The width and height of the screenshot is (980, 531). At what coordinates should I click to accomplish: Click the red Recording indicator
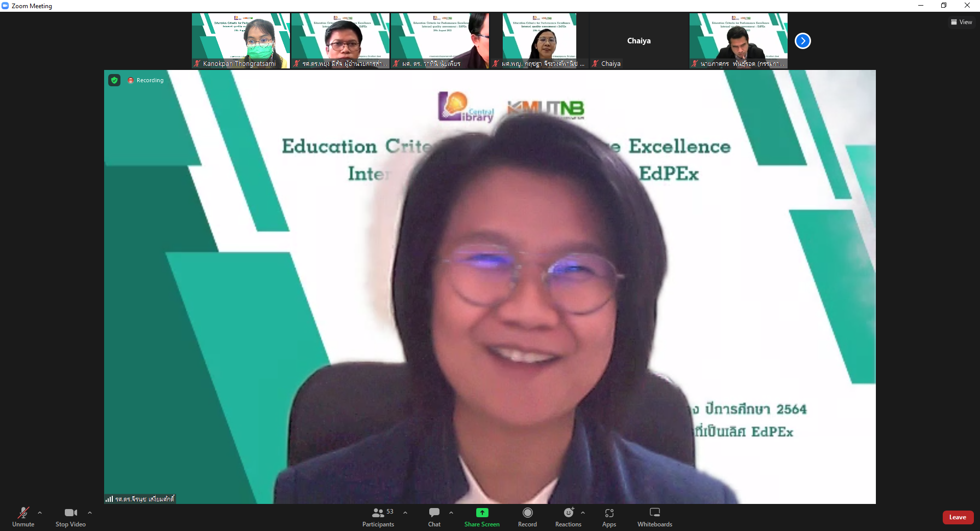[145, 80]
